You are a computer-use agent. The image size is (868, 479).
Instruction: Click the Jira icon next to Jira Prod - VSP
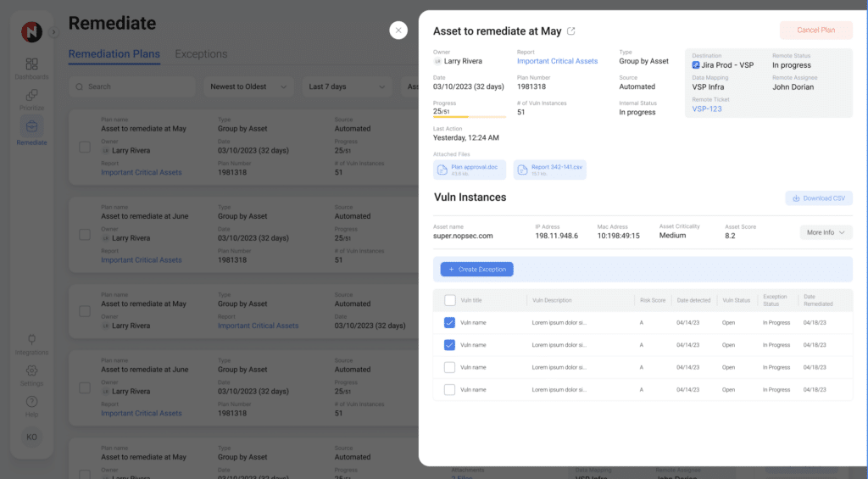pyautogui.click(x=696, y=64)
